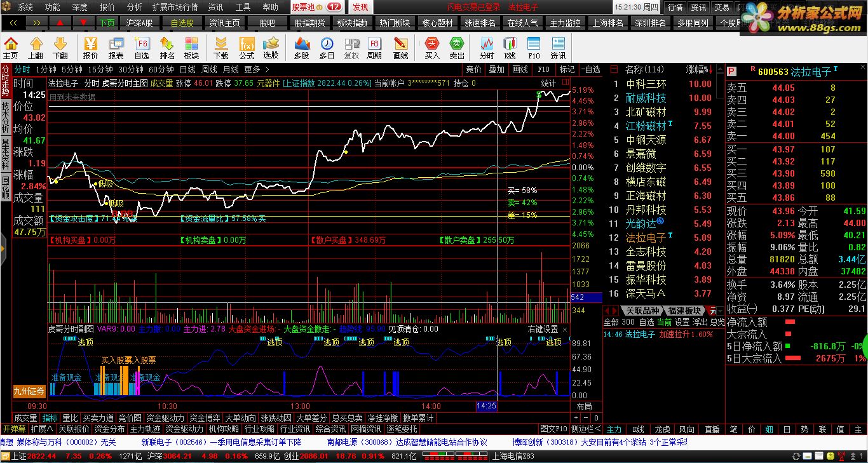Screen dimensions: 868x463
Task: Click the 下载 download icon
Action: point(221,48)
